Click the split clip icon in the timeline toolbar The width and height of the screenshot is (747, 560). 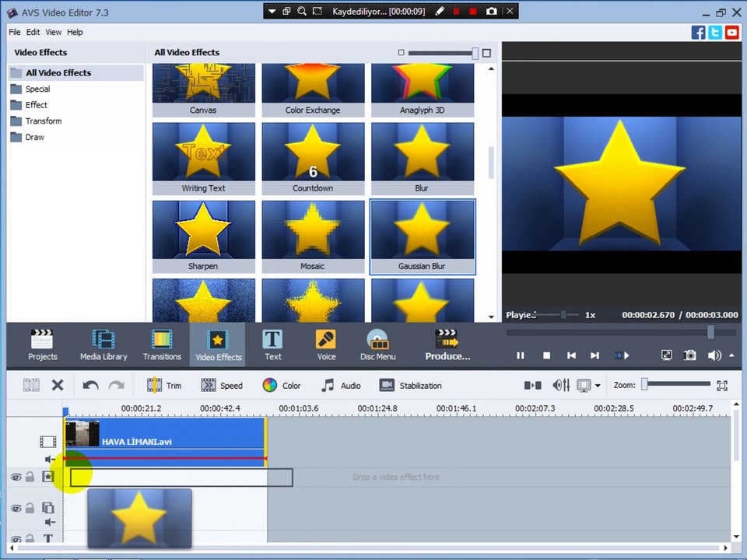pos(31,385)
